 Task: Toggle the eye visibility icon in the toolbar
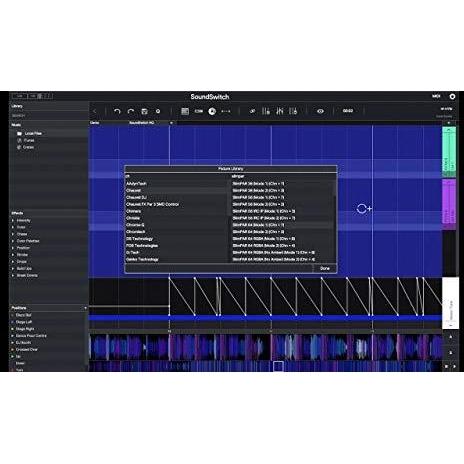point(320,111)
